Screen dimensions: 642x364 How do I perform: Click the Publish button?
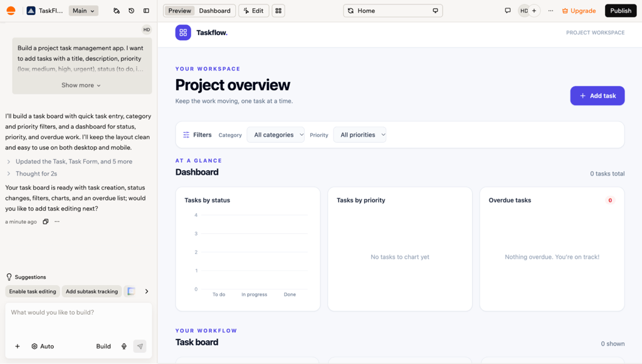tap(621, 11)
